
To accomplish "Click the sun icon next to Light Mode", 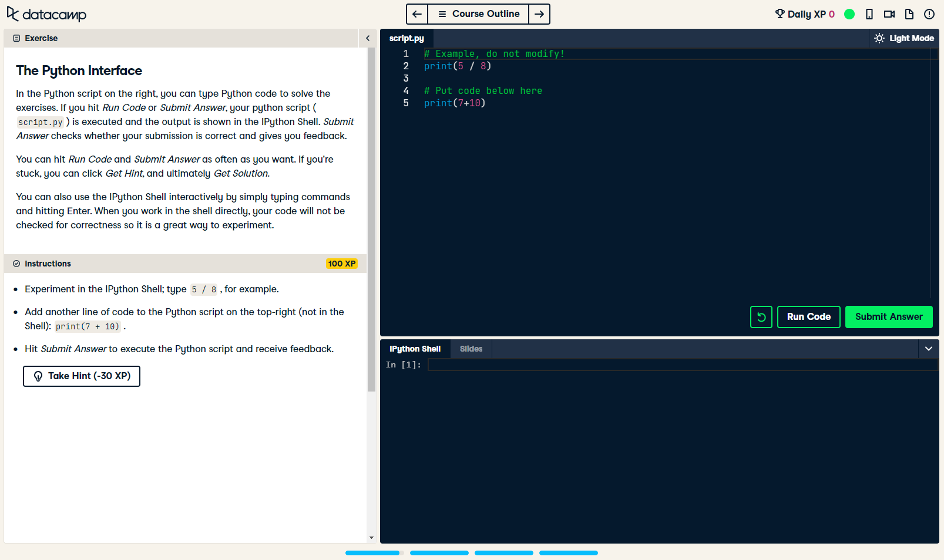I will pyautogui.click(x=879, y=38).
